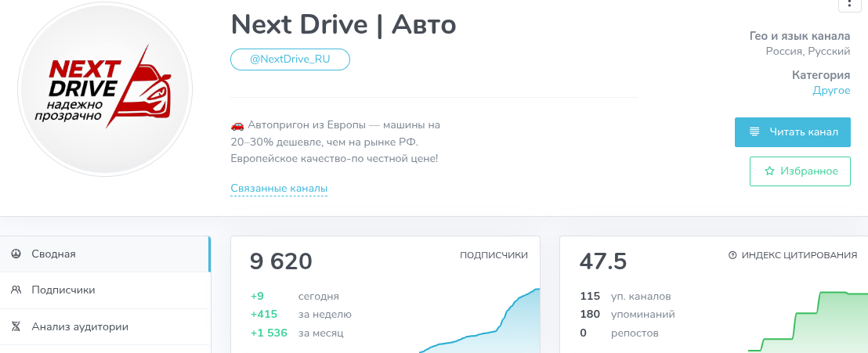Image resolution: width=868 pixels, height=353 pixels.
Task: Open the three-dot options menu
Action: tap(850, 5)
